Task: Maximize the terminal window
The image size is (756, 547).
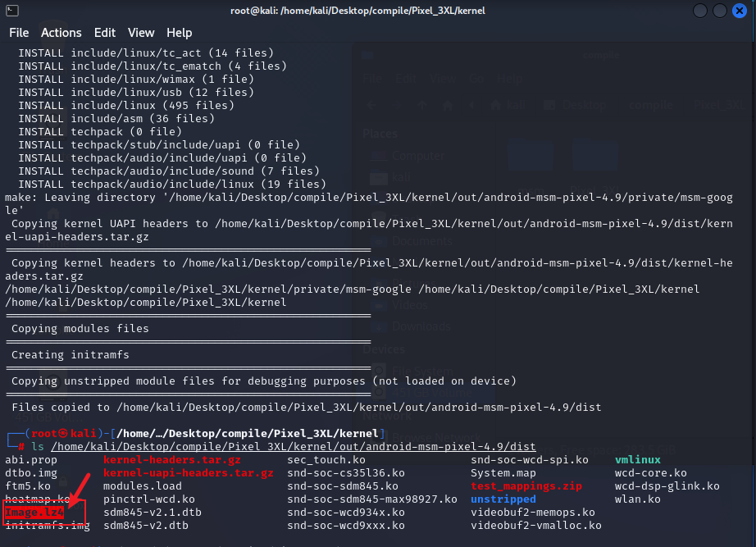Action: tap(720, 11)
